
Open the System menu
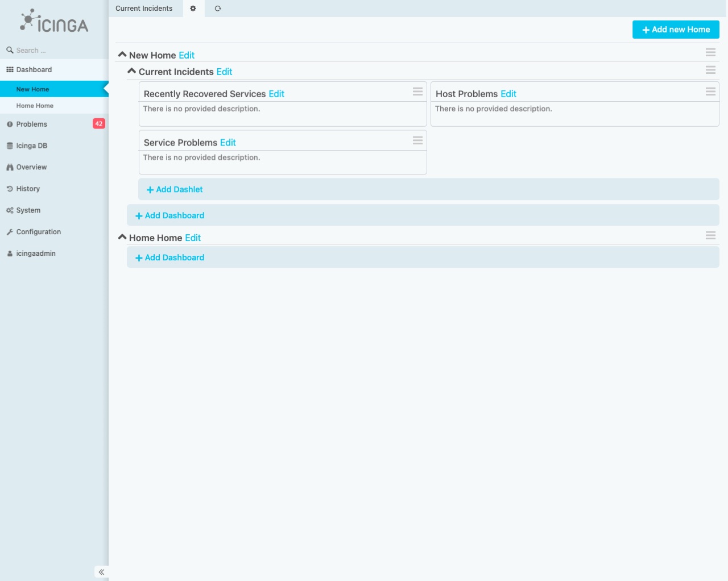[x=54, y=210]
